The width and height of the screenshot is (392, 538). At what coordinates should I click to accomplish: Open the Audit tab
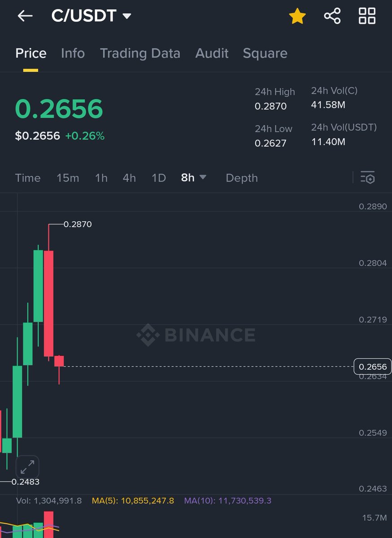click(x=212, y=53)
